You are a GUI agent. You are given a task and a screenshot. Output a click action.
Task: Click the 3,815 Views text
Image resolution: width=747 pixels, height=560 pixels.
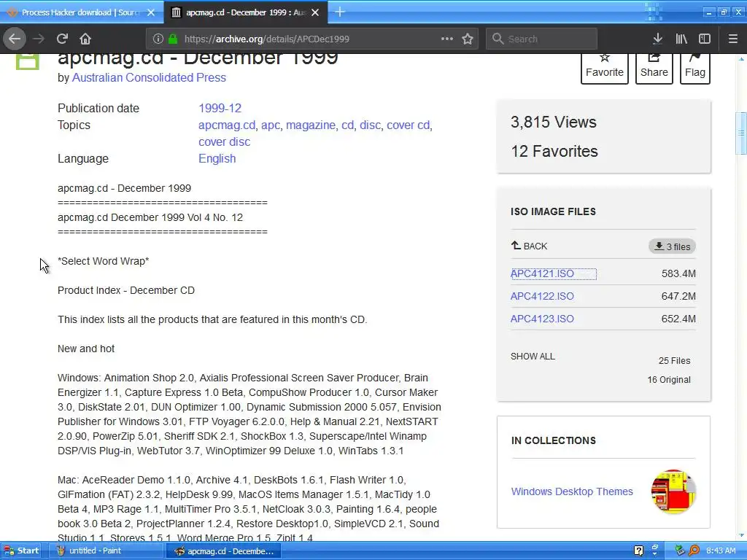pos(553,122)
